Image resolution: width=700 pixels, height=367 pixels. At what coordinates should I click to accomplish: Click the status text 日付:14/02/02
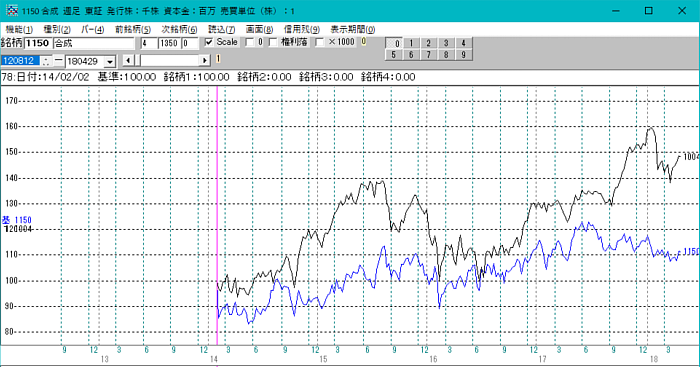tap(53, 77)
